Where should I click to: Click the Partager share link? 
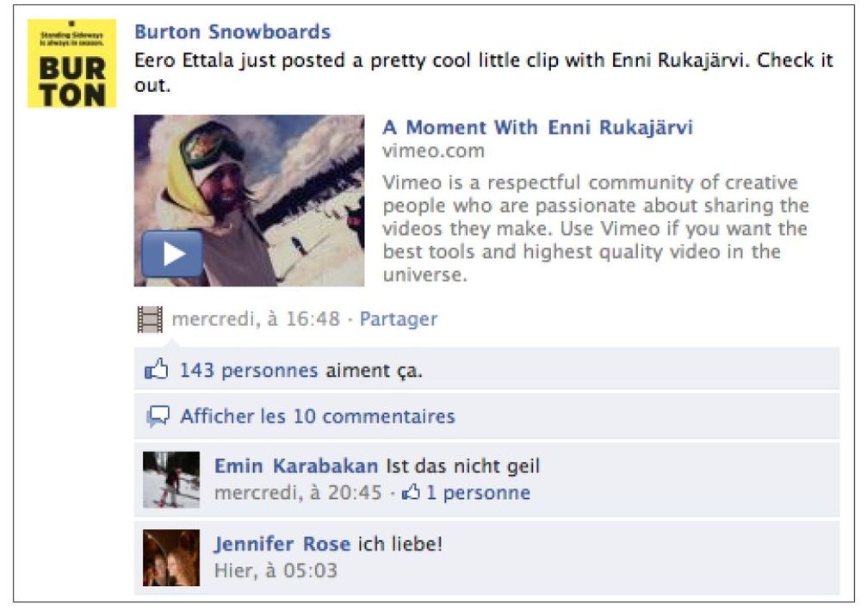tap(398, 319)
